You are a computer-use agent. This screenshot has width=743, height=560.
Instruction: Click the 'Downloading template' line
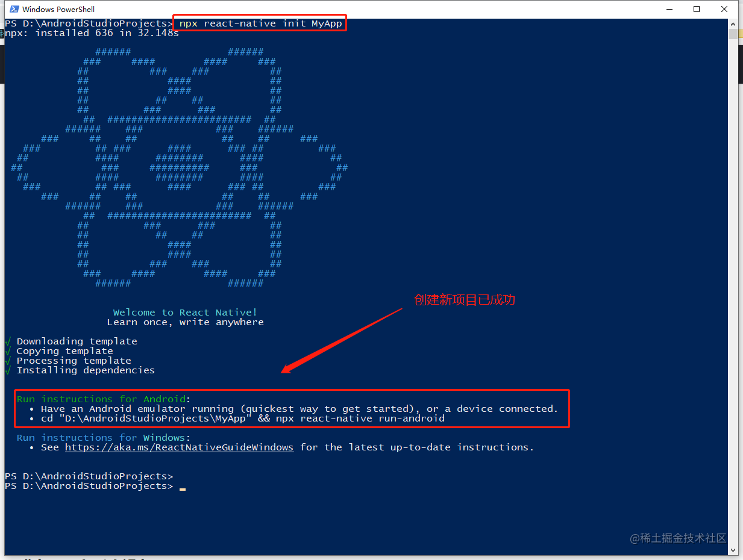coord(71,341)
